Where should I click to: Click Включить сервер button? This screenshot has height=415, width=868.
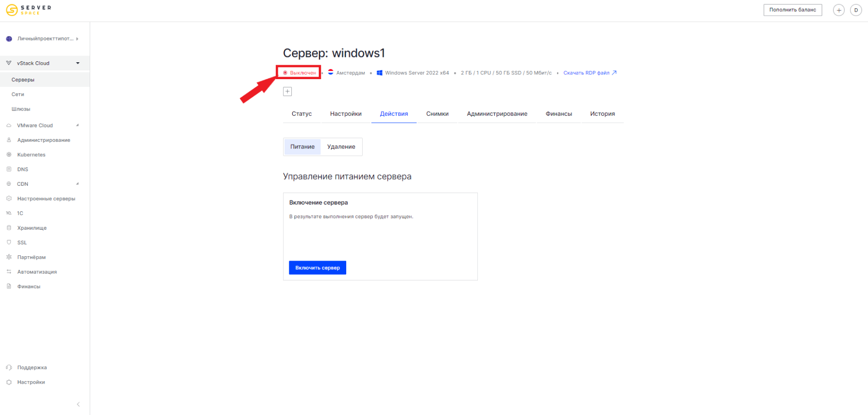tap(318, 268)
